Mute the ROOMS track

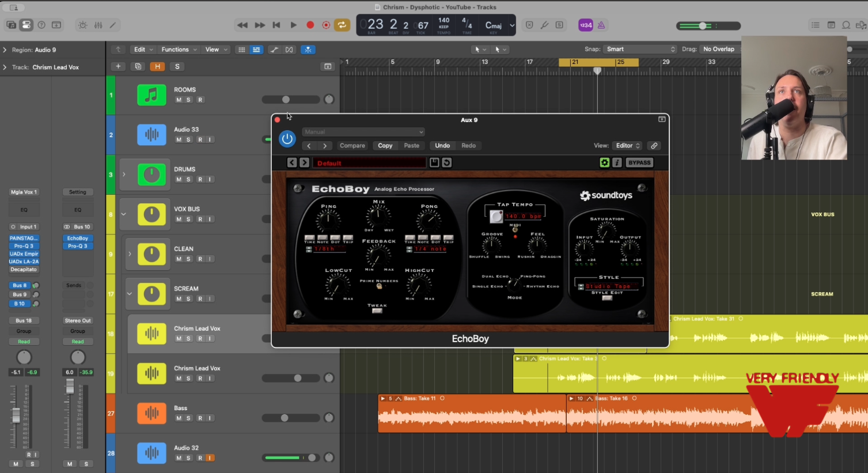179,100
